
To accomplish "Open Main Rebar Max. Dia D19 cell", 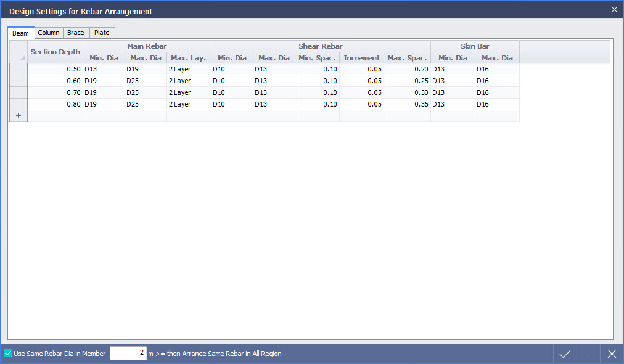I will coord(146,69).
